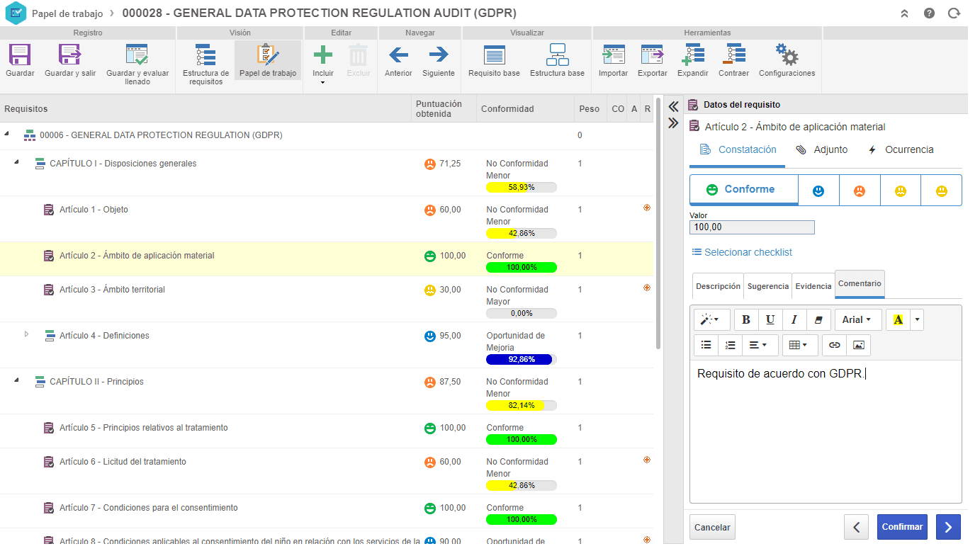Click Artículo 2 green 100,00% bar
Viewport: 980px width, 556px height.
coord(522,268)
